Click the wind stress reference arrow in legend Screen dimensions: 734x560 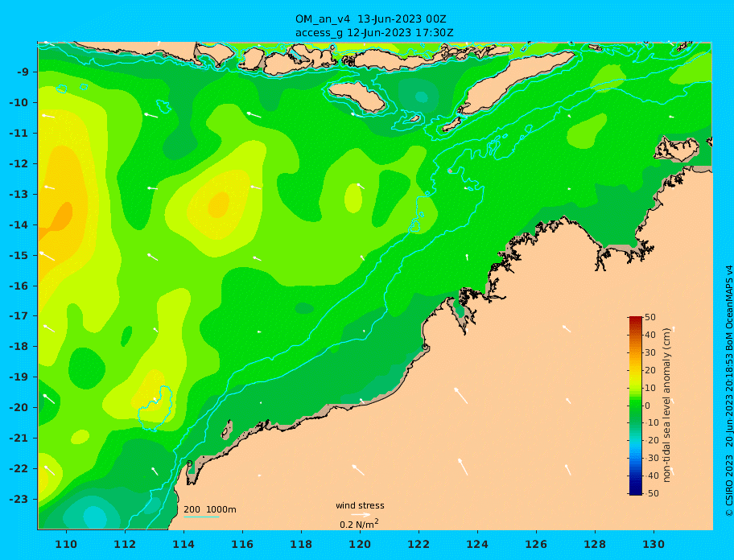(361, 515)
